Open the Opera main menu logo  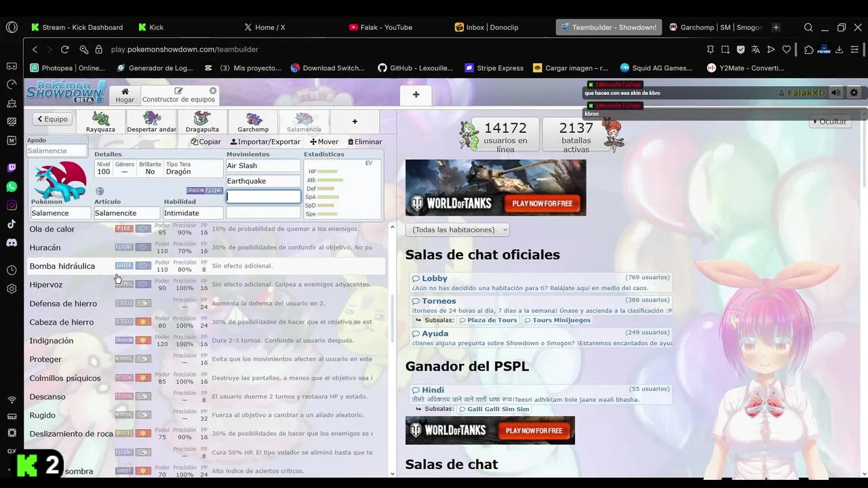(x=12, y=27)
